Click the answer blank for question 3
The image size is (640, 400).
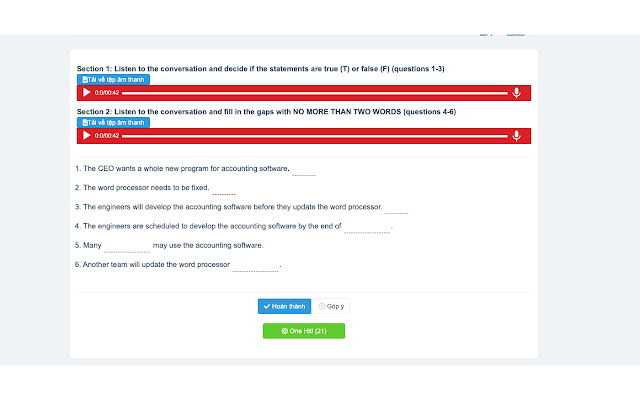tap(396, 209)
